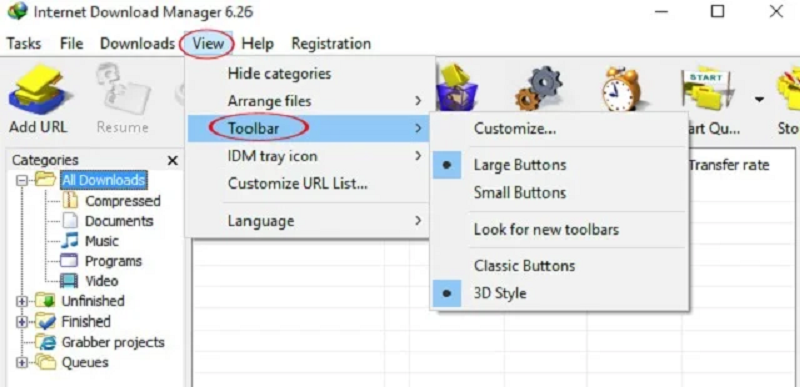Click the Documents category page icon
The height and width of the screenshot is (387, 800).
(70, 221)
